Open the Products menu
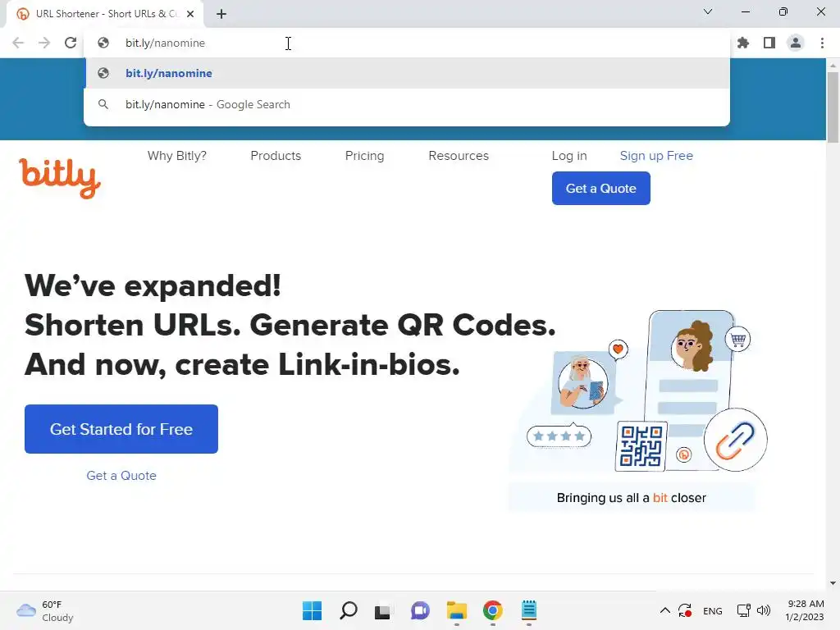This screenshot has width=840, height=630. tap(276, 156)
